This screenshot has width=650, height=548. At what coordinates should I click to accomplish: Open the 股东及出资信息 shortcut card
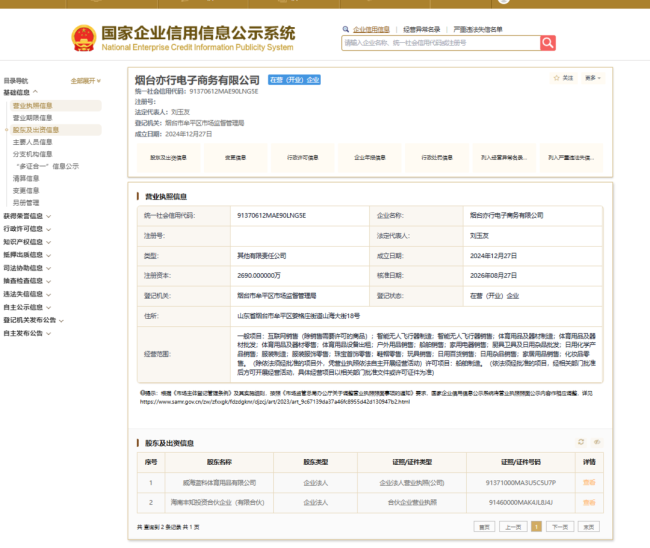click(x=168, y=158)
